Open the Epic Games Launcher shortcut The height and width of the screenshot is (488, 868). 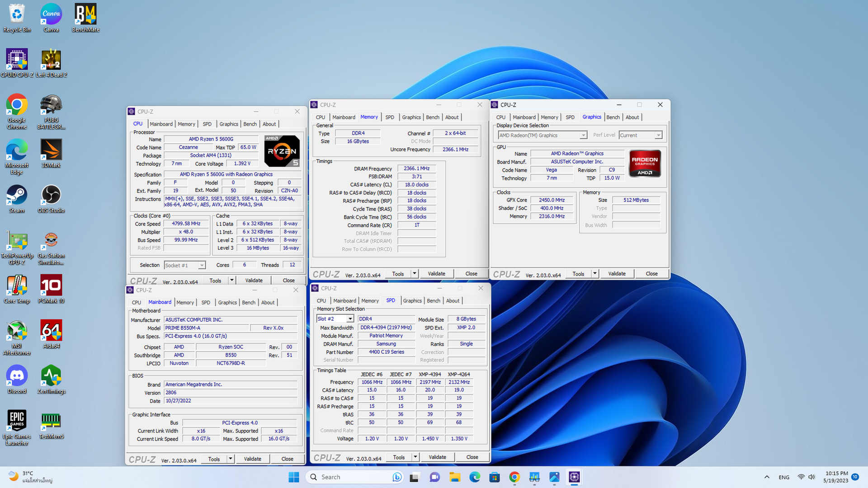click(17, 428)
